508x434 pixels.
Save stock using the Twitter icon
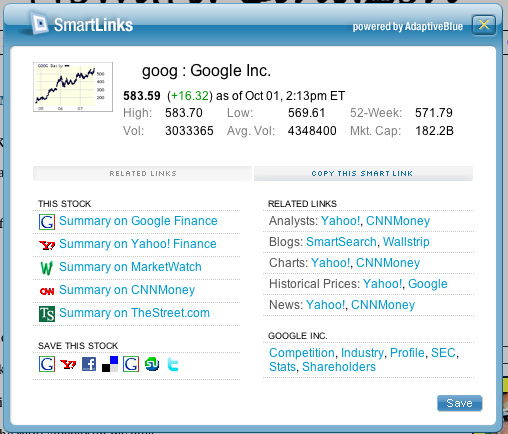[173, 364]
